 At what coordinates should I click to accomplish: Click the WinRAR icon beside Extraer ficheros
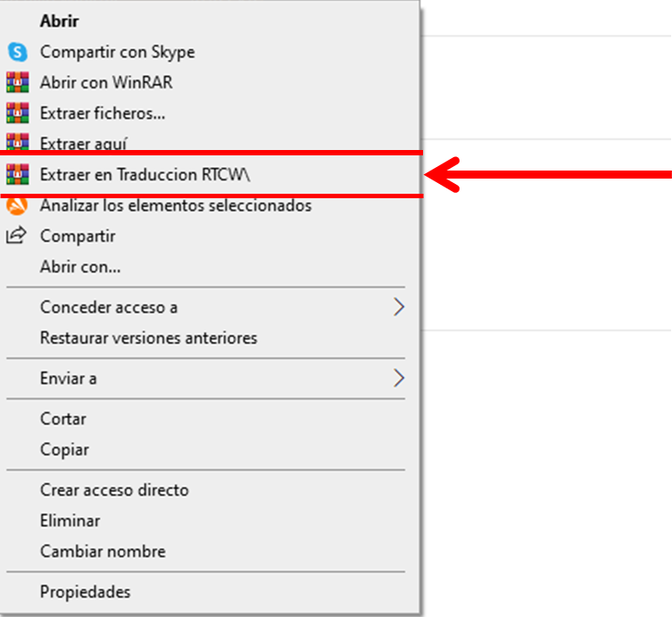point(17,113)
